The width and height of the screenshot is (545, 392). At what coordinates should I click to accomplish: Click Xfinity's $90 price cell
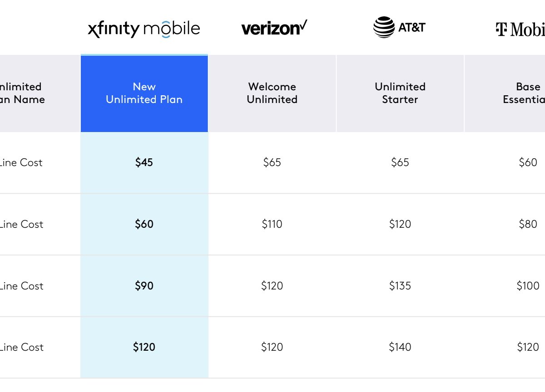(x=144, y=286)
